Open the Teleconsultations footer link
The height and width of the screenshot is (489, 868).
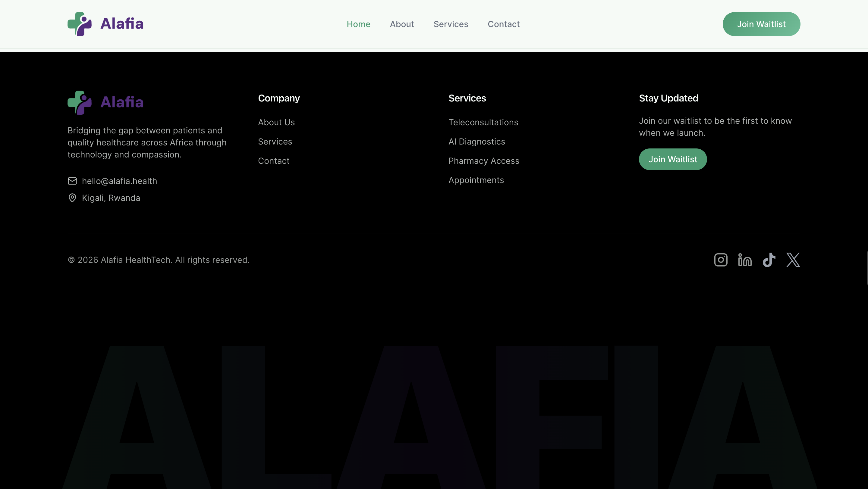point(483,122)
